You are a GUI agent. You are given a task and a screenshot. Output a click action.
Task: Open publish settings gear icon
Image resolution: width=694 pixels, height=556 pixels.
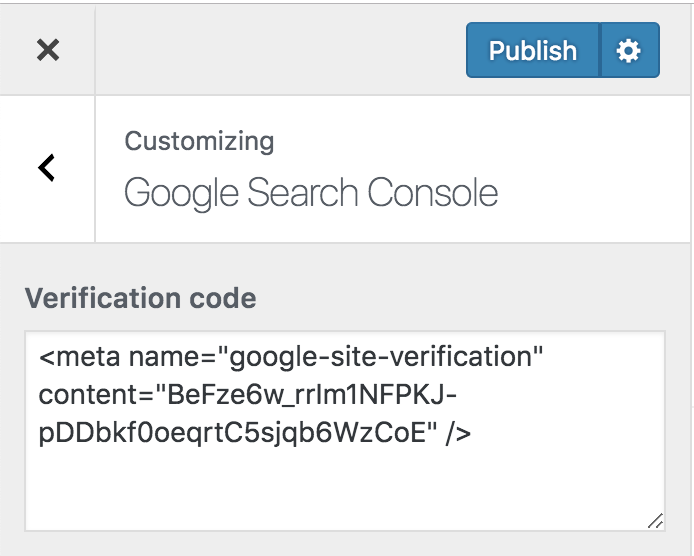(629, 50)
